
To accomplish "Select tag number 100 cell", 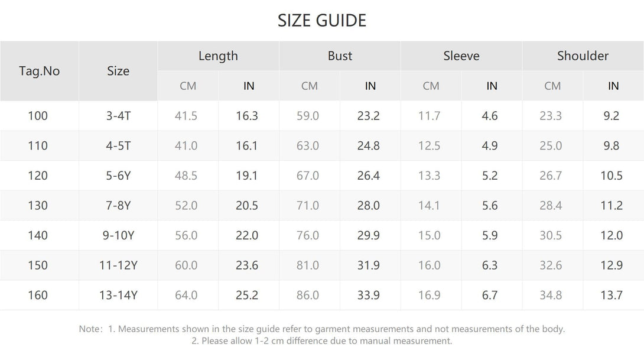I will (38, 116).
